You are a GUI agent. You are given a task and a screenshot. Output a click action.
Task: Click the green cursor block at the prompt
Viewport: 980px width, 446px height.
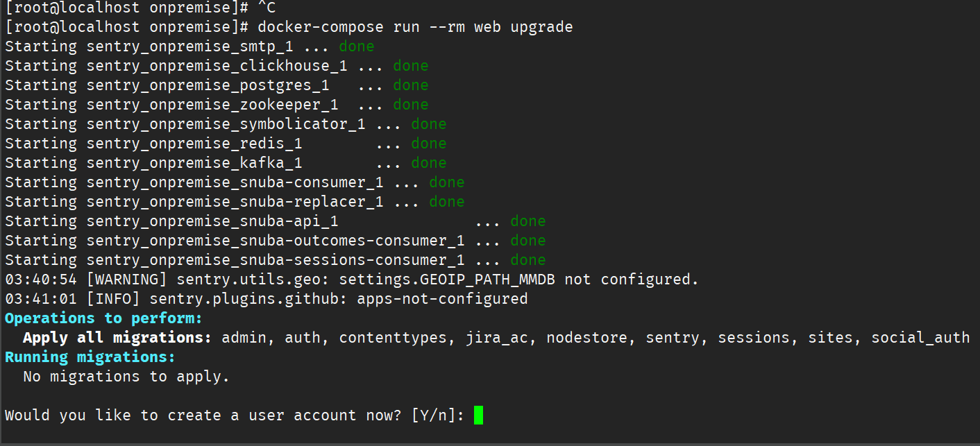[478, 415]
